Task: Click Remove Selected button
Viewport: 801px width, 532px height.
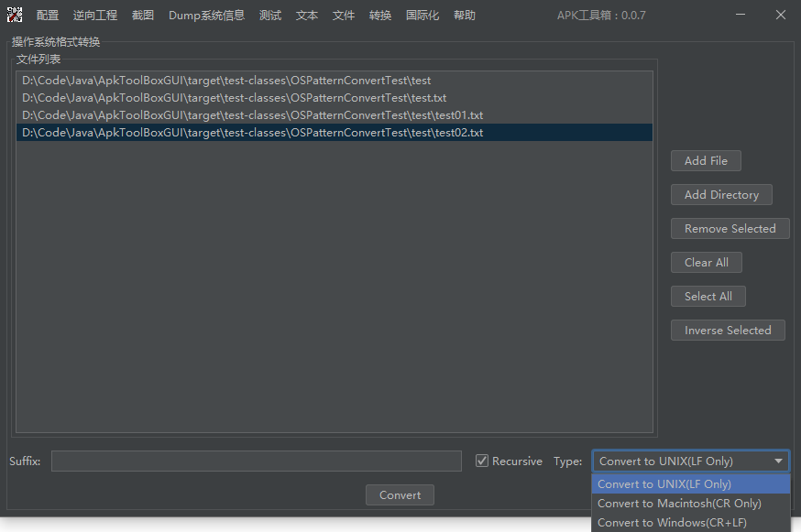Action: coord(730,229)
